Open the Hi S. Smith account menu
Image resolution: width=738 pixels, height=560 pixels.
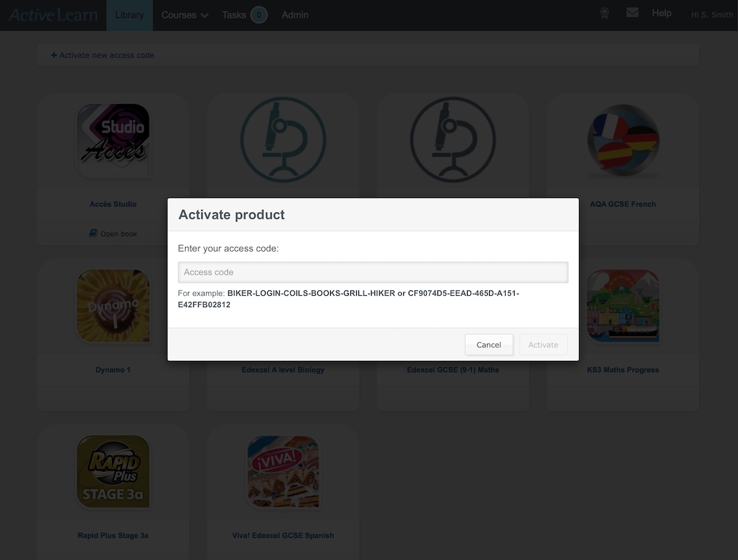click(712, 15)
